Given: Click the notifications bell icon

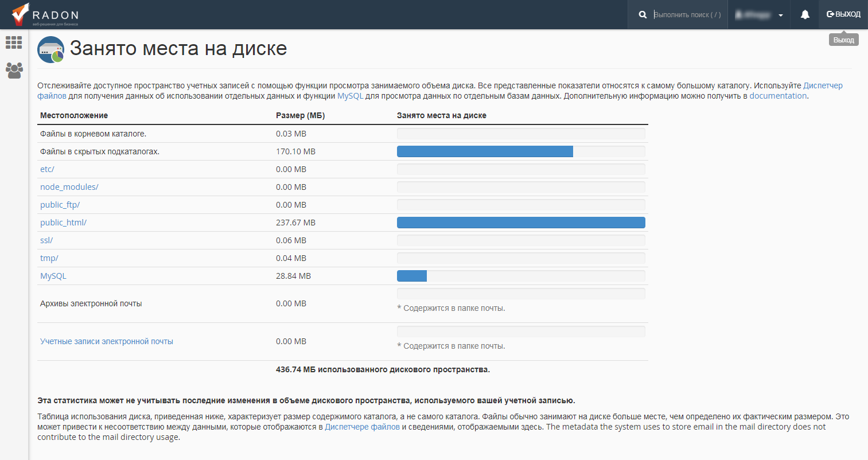Looking at the screenshot, I should point(805,14).
